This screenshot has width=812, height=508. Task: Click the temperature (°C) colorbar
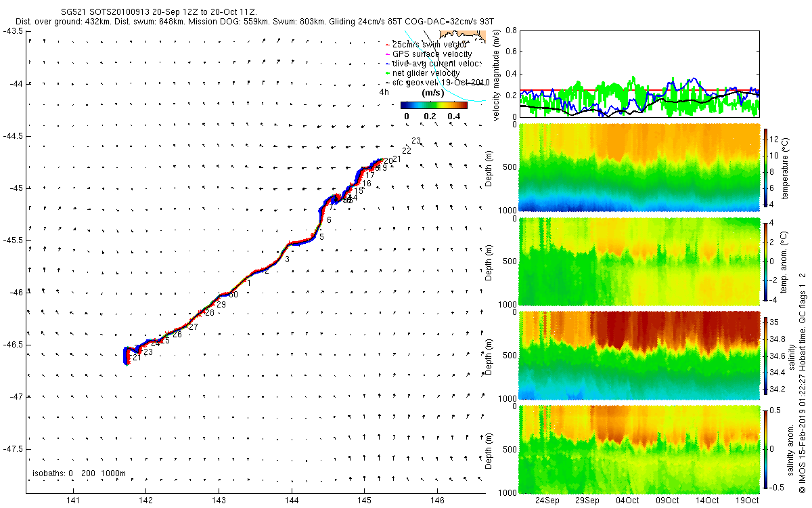tap(767, 167)
